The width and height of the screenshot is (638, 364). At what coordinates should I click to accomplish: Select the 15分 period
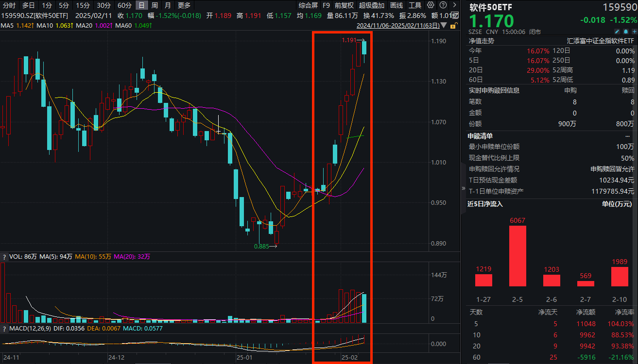pos(83,5)
